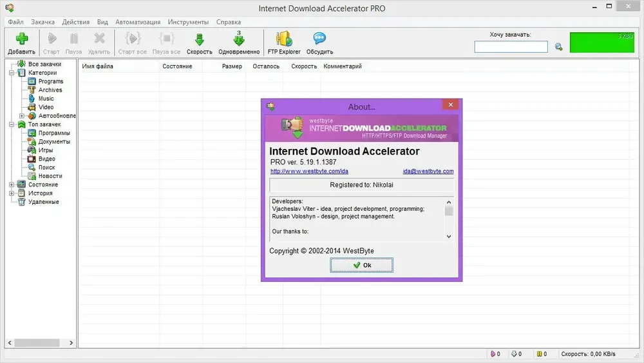
Task: Select the Все закачки tree item
Action: pos(44,64)
